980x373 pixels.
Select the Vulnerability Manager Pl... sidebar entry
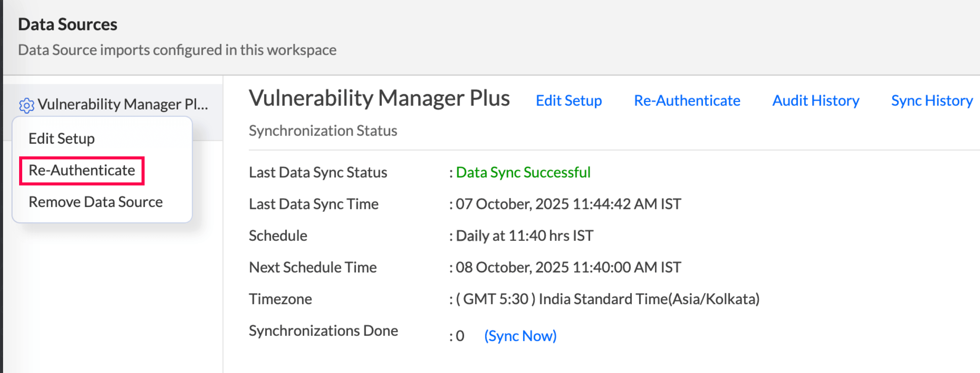(x=122, y=104)
